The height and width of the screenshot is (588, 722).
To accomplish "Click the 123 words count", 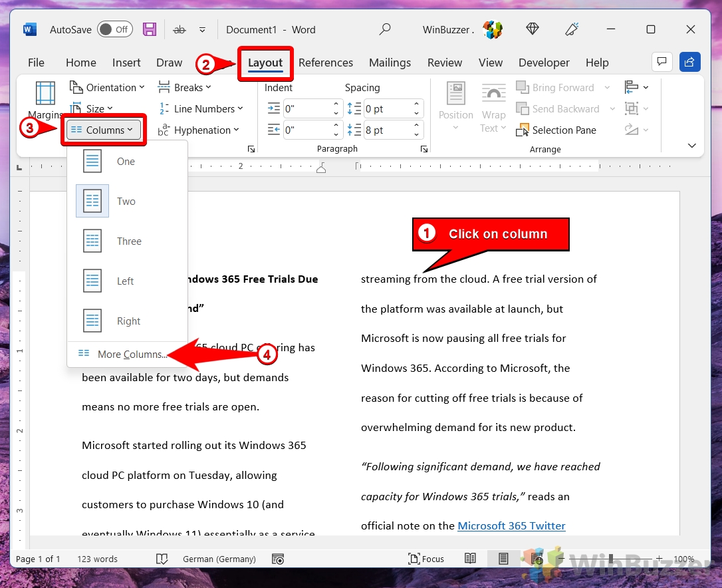I will [x=97, y=559].
